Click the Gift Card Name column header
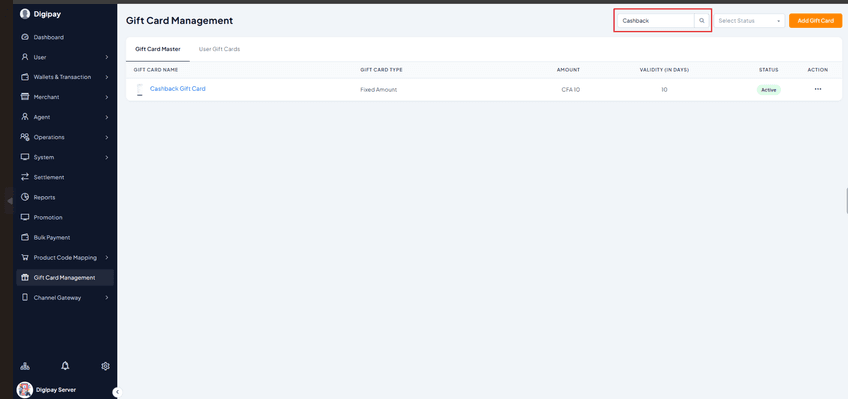Screen dimensions: 848x399 pyautogui.click(x=156, y=70)
